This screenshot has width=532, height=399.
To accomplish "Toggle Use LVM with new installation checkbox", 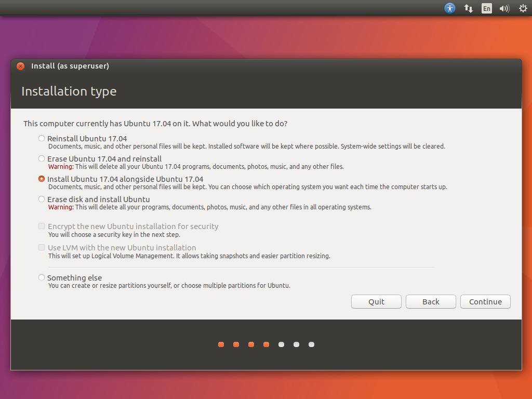I will click(42, 248).
